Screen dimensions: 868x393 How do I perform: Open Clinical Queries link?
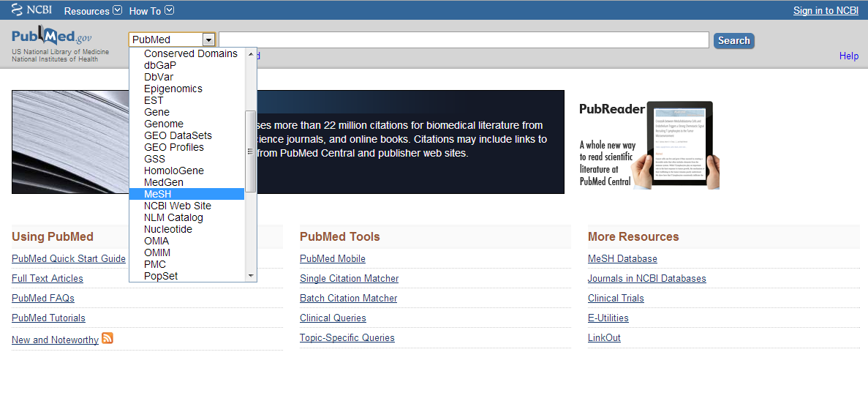[x=333, y=318]
